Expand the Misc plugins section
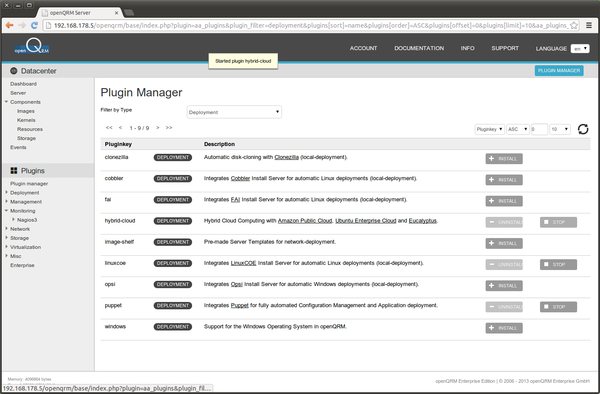The width and height of the screenshot is (600, 394). pos(6,256)
